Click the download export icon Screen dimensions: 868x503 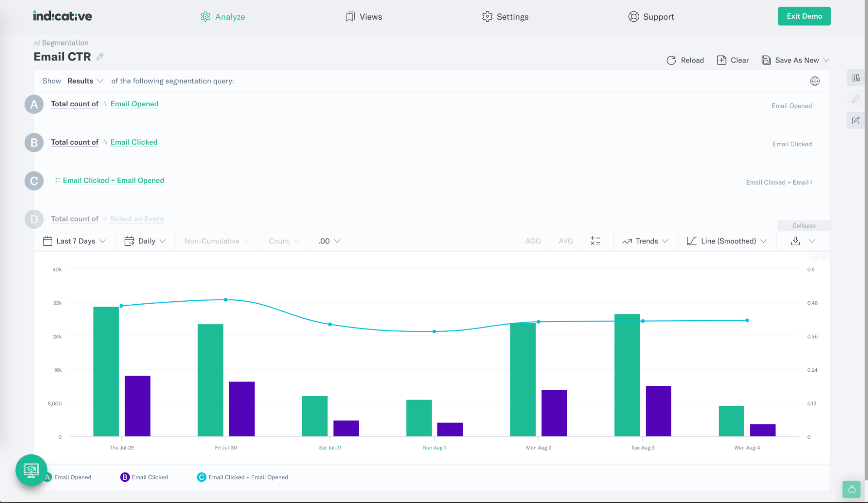pyautogui.click(x=795, y=241)
